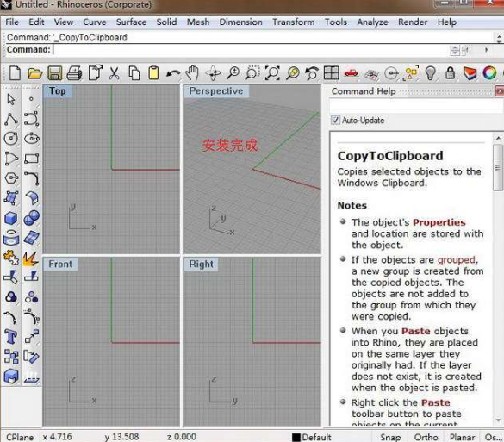The image size is (504, 442).
Task: Select the Polygon tool
Action: 11,178
